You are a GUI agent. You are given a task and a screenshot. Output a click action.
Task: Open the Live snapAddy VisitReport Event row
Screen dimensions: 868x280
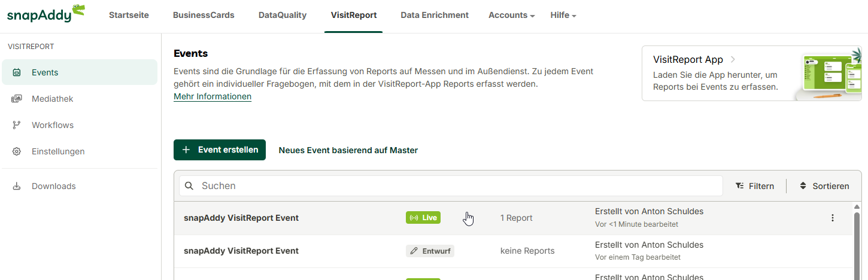[x=514, y=218]
